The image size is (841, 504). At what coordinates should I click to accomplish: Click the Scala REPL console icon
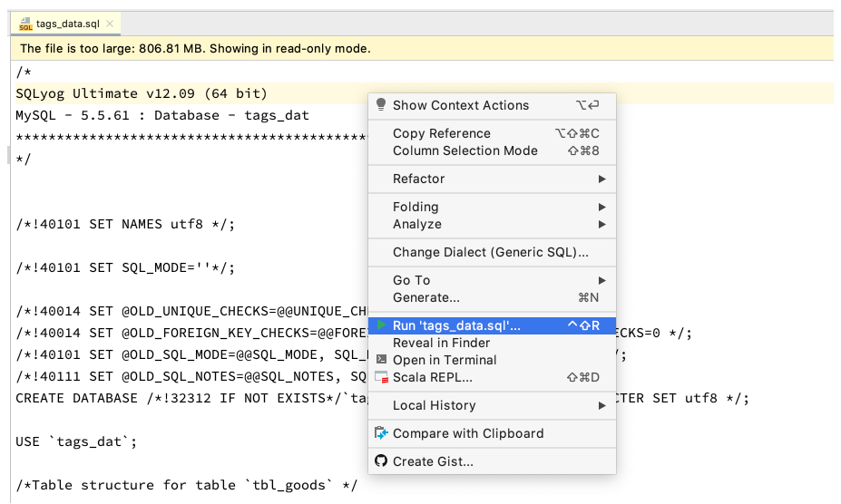381,377
